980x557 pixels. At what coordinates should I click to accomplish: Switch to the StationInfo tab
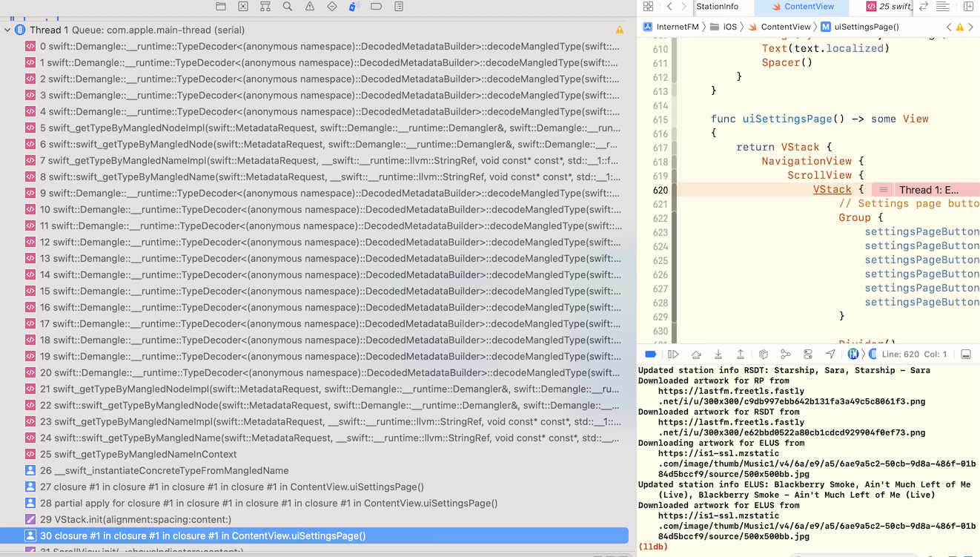(x=718, y=7)
